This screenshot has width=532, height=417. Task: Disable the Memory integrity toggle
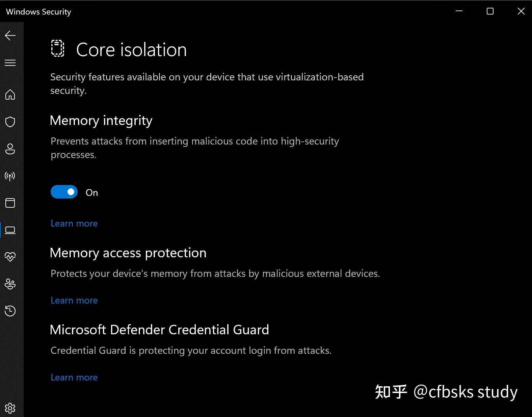click(64, 192)
